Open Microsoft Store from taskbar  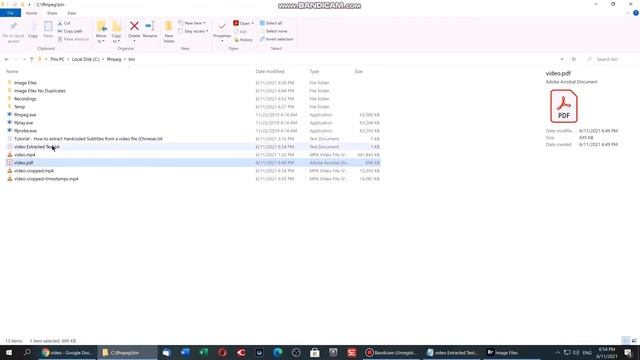315,353
